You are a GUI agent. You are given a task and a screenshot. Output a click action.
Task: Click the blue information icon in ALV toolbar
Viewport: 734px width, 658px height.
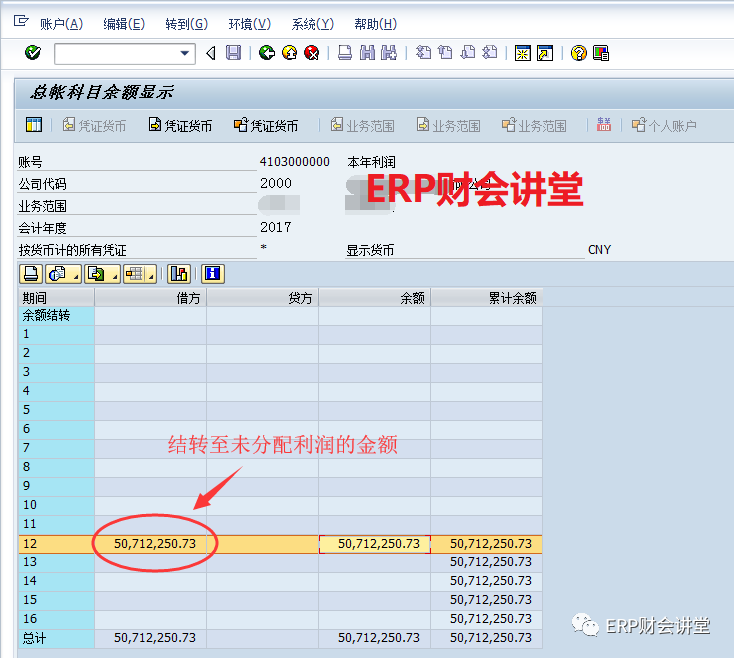click(211, 274)
